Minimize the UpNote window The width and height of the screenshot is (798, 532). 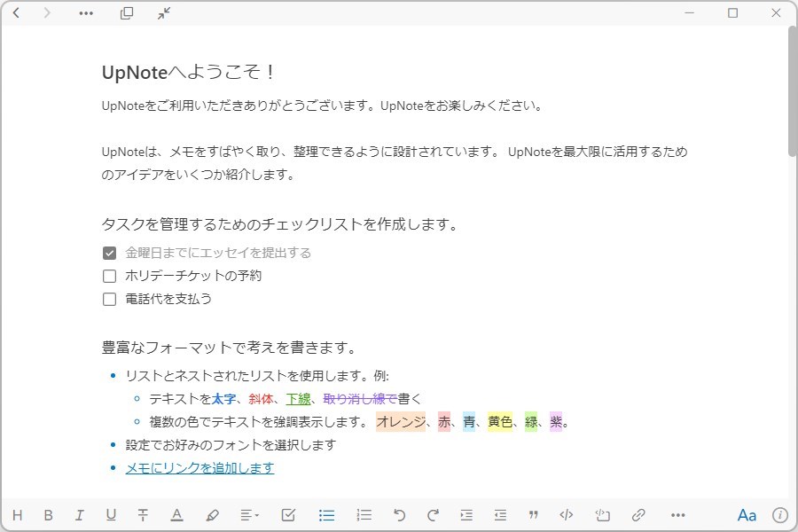pos(690,12)
